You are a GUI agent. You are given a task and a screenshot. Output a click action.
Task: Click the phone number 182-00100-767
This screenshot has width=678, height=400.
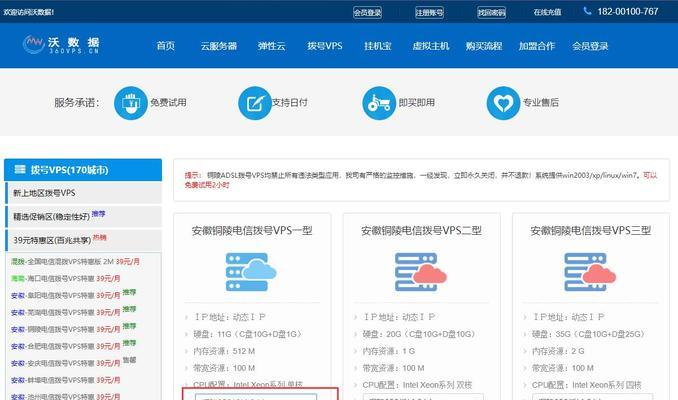coord(628,12)
